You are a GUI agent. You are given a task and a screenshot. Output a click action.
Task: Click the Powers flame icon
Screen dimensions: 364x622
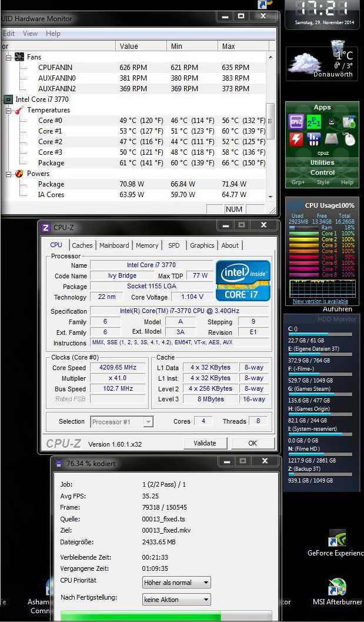tap(19, 174)
